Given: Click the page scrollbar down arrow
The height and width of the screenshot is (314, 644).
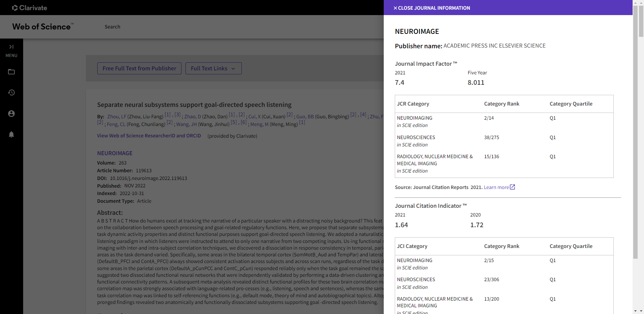Looking at the screenshot, I should 636,311.
